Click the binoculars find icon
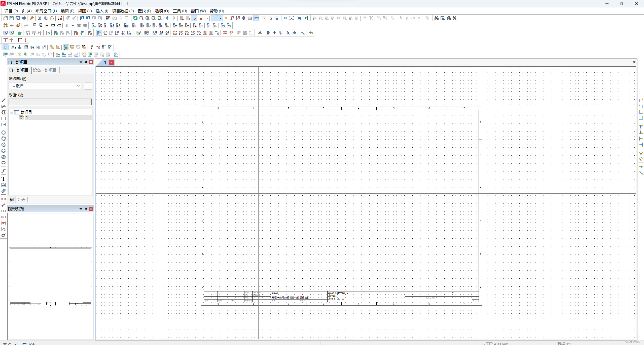644x345 pixels. (x=436, y=18)
